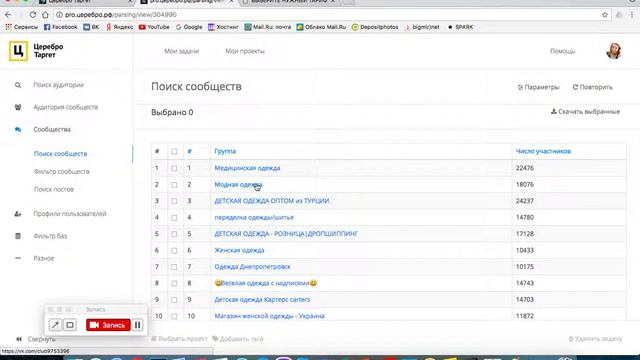This screenshot has height=360, width=640.
Task: Click browser back arrow
Action: (x=8, y=15)
